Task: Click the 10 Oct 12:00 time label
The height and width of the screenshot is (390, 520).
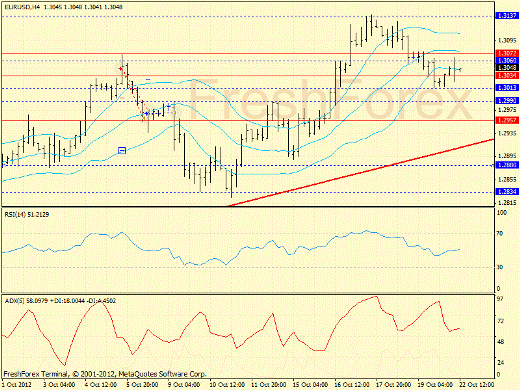Action: click(227, 385)
